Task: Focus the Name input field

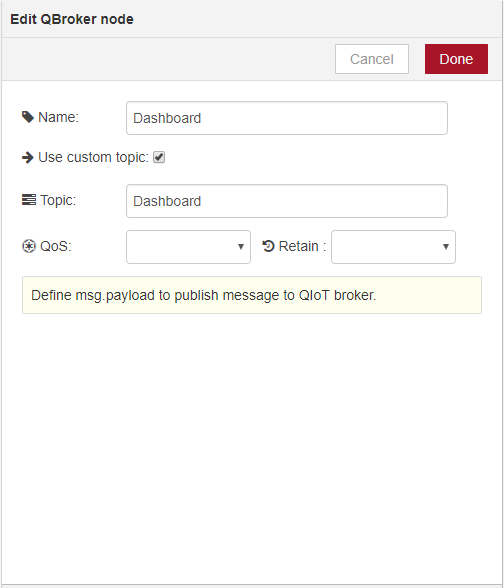Action: click(x=287, y=118)
